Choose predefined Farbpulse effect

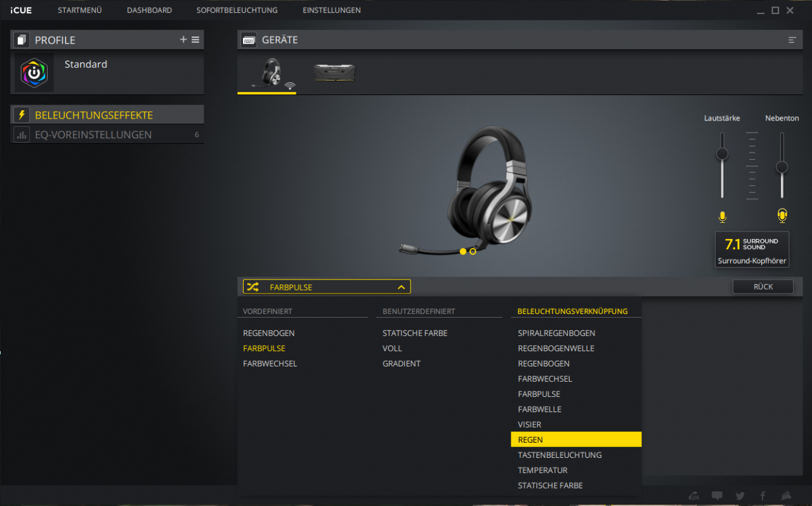pyautogui.click(x=264, y=348)
